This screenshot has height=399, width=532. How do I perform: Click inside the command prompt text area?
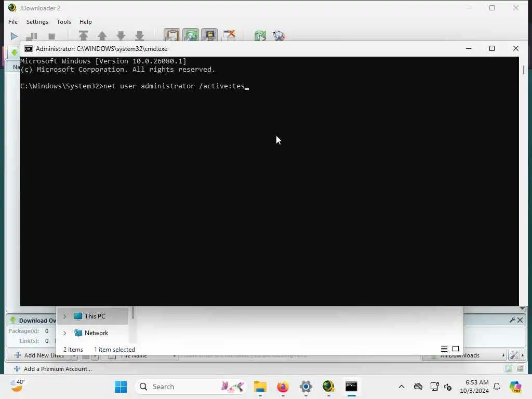click(270, 181)
